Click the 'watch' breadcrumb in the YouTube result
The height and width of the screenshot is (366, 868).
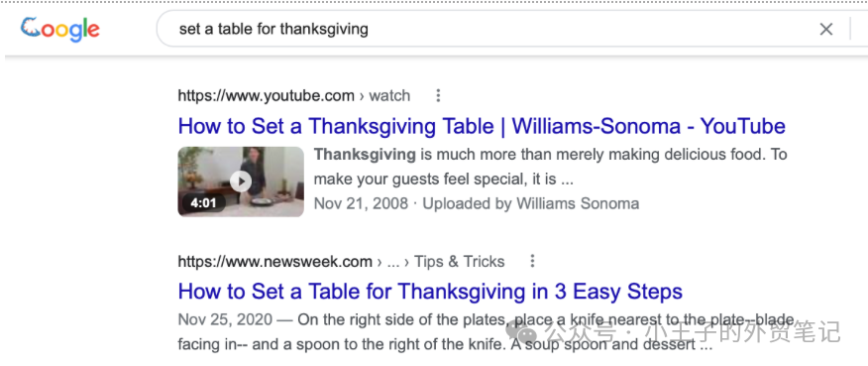coord(389,96)
